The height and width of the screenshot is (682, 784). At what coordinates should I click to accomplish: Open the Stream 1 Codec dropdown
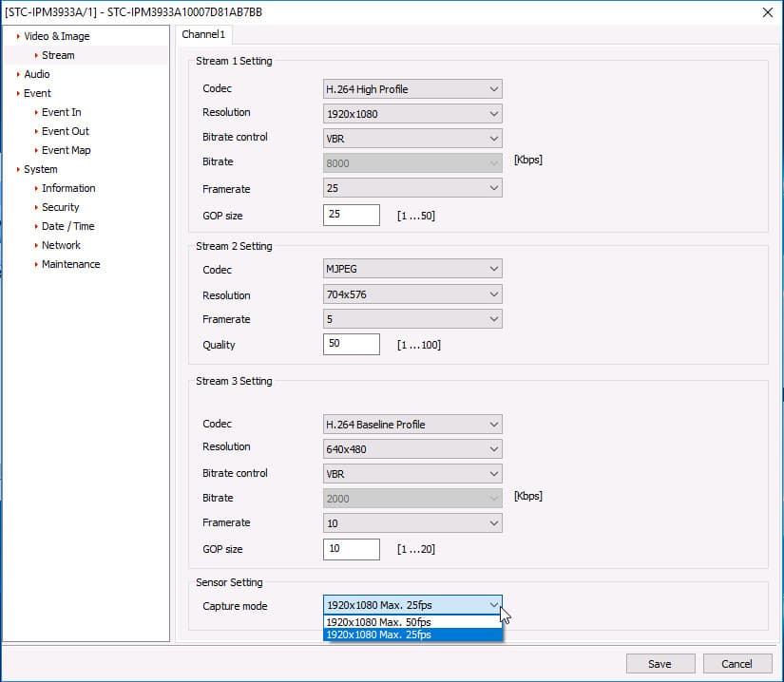[412, 89]
